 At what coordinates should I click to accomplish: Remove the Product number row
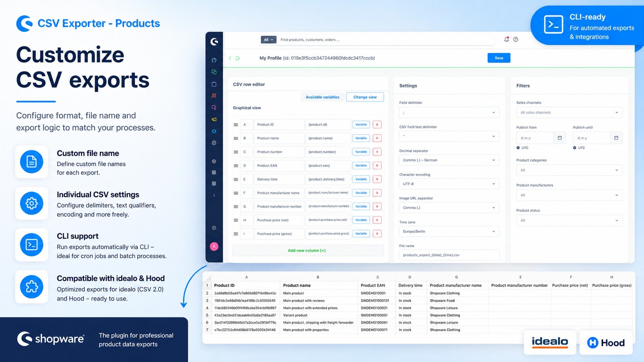[x=377, y=152]
